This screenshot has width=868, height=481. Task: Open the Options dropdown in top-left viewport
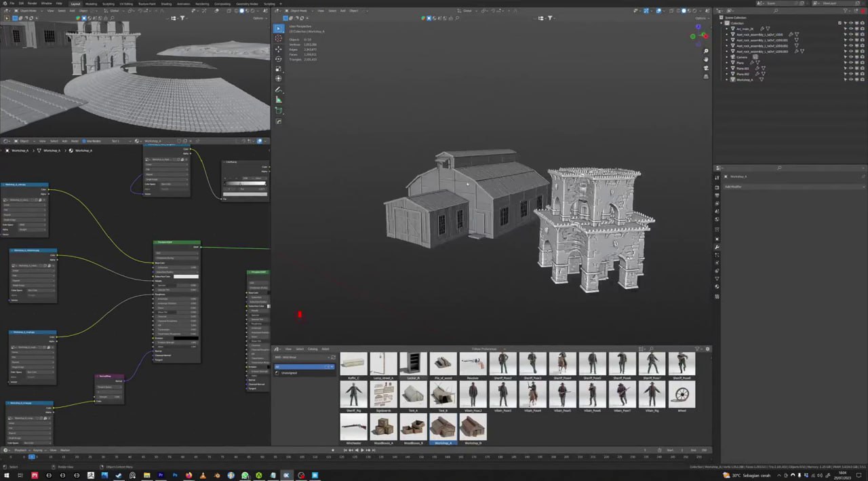258,18
